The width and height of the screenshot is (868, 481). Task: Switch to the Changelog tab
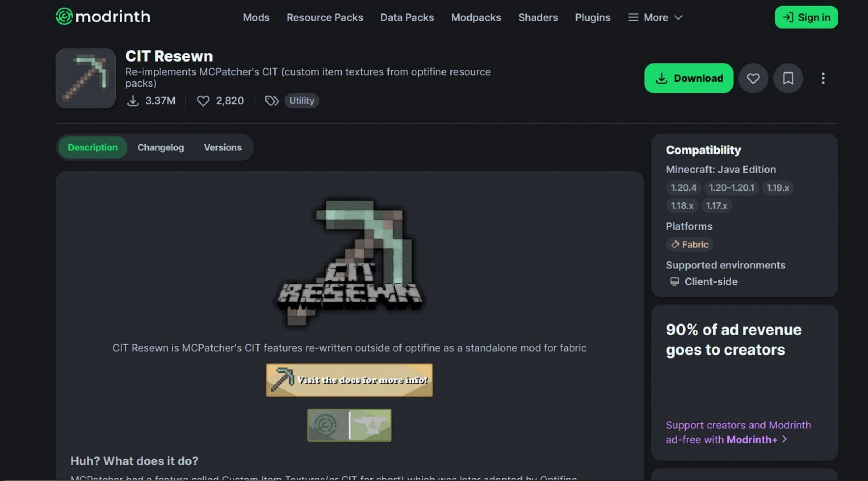160,148
